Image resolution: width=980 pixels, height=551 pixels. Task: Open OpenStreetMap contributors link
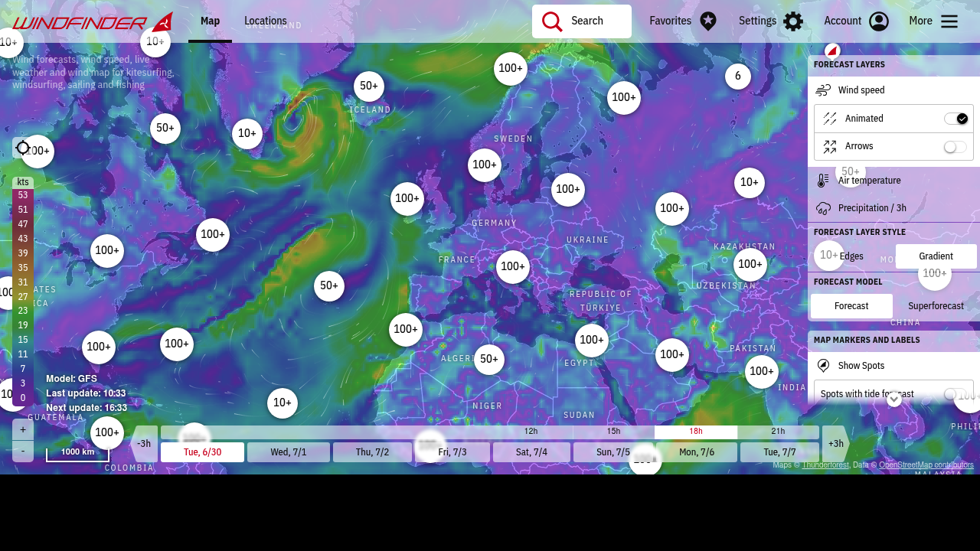926,465
